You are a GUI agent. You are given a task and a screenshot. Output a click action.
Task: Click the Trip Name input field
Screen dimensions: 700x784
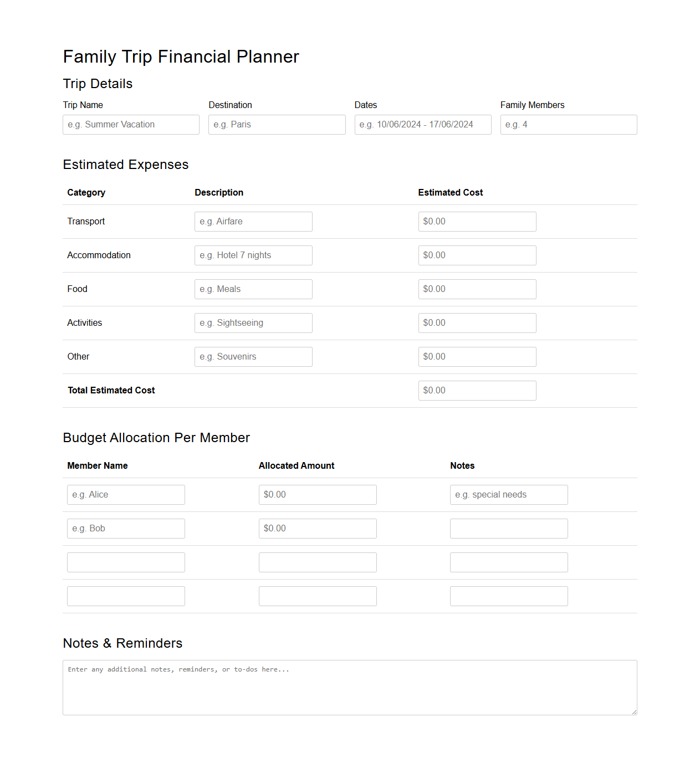131,124
